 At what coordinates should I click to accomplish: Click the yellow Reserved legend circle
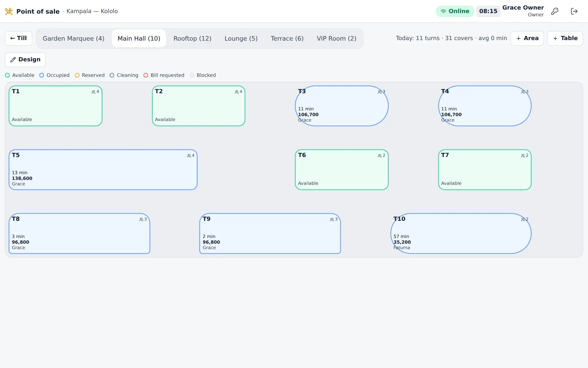coord(77,75)
